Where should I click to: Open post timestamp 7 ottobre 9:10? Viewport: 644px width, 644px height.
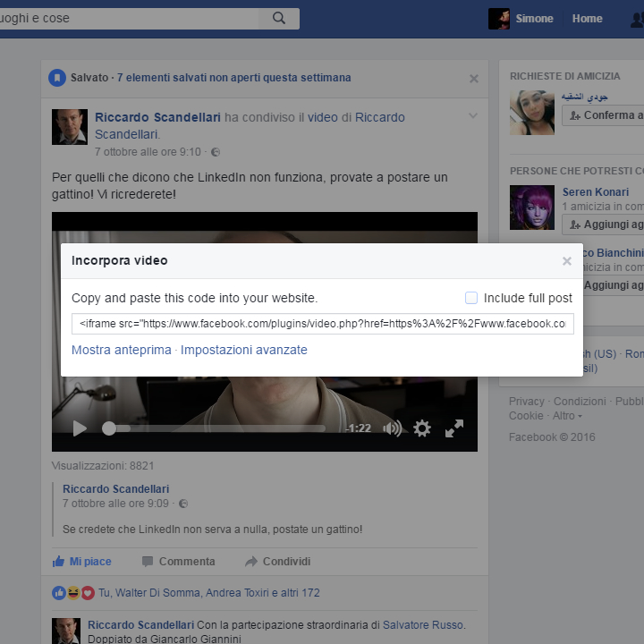click(x=148, y=152)
